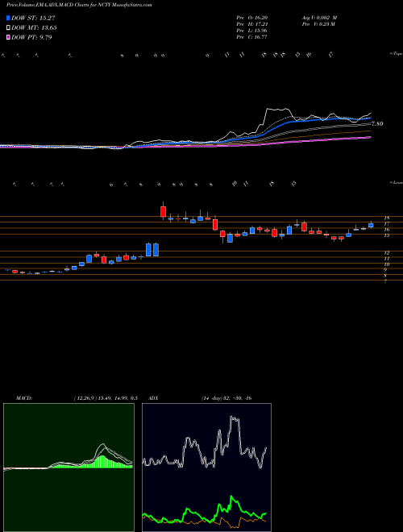
Task: Select the 'DOW PT: 9.79' legend text
Action: click(31, 37)
